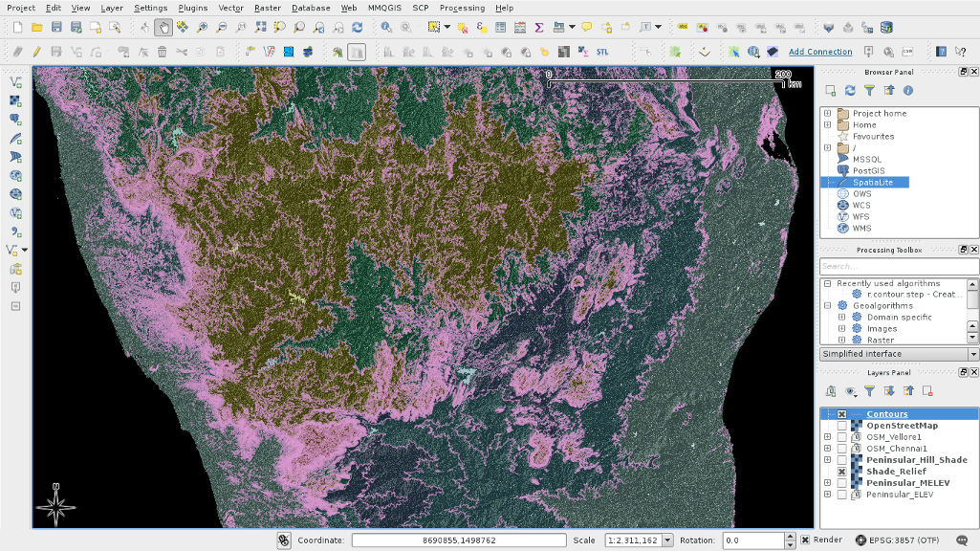The width and height of the screenshot is (980, 551).
Task: Click the Refresh map icon
Action: pos(357,28)
